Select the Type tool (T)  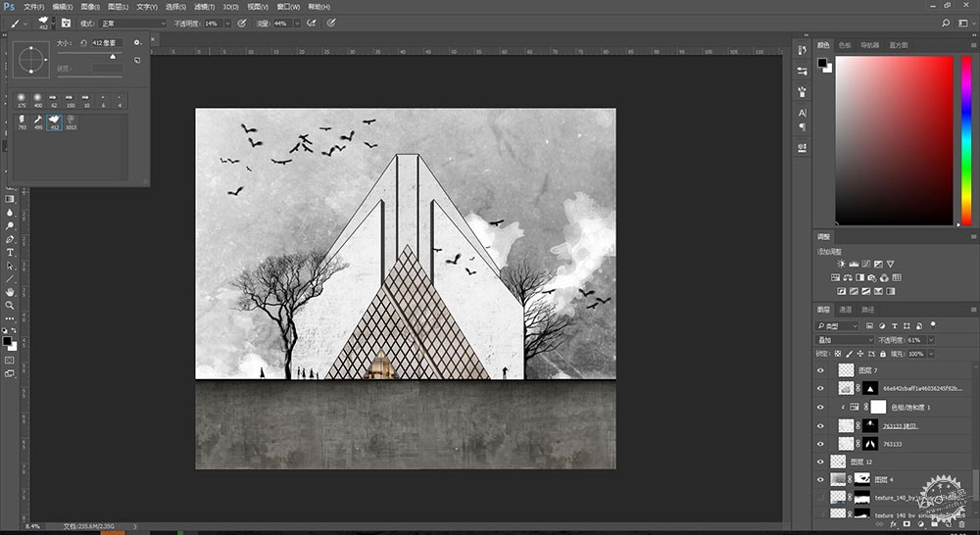[x=10, y=253]
